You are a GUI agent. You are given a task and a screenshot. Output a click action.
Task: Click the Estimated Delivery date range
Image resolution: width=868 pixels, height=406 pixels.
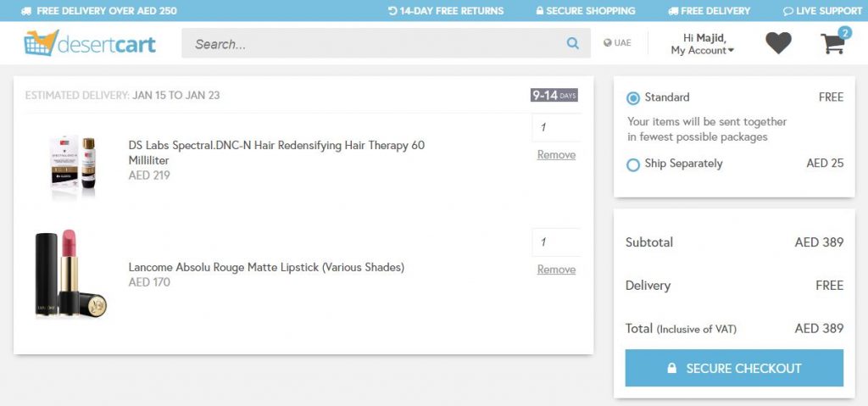point(175,95)
